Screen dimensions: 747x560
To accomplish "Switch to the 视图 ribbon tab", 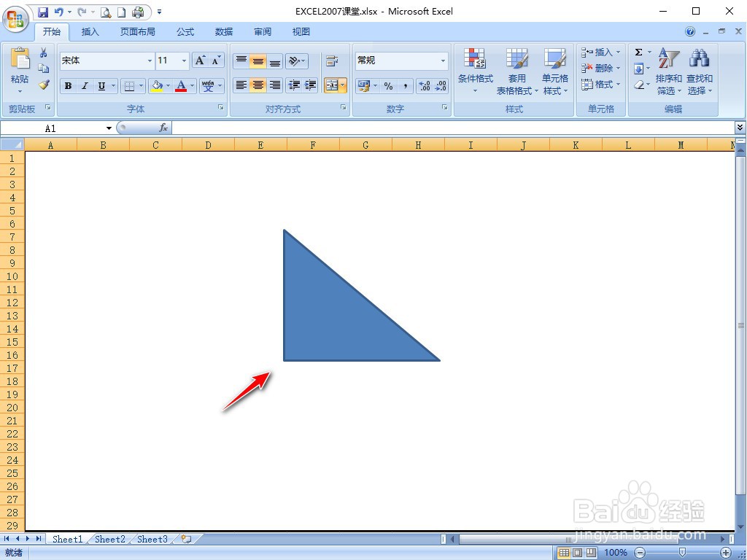I will [301, 32].
